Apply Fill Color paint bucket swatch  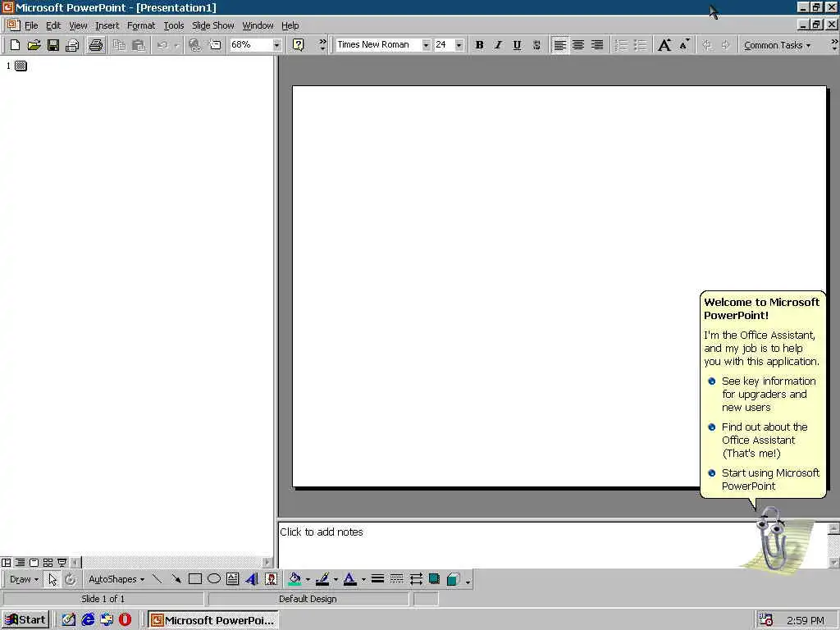[294, 579]
